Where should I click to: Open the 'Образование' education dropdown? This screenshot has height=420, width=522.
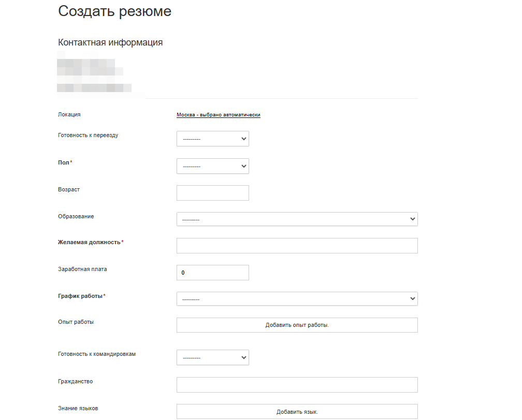point(297,219)
